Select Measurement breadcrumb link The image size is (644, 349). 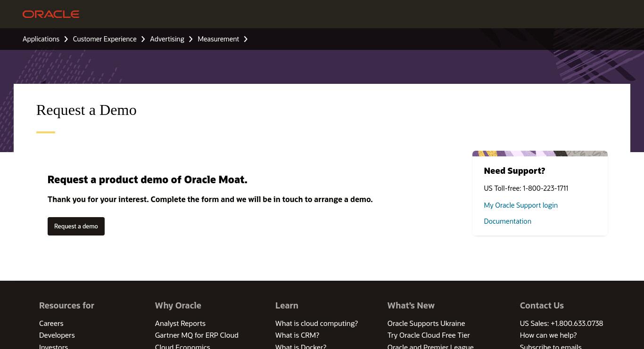(x=218, y=39)
